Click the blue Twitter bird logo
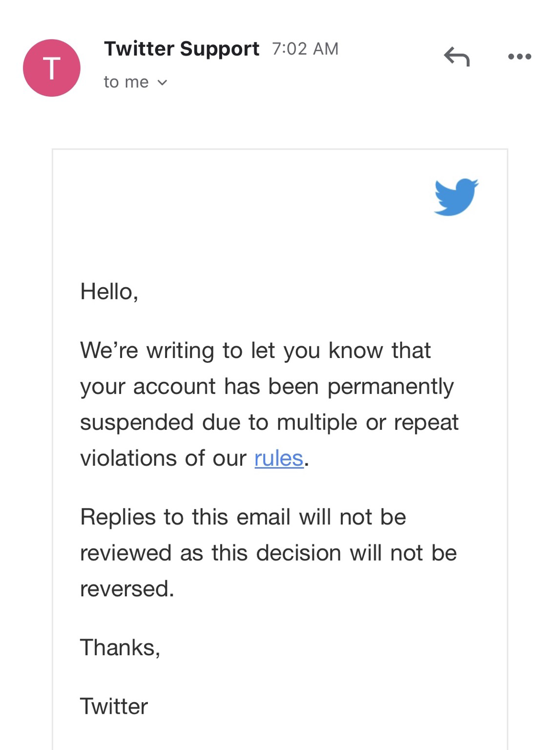The height and width of the screenshot is (750, 560). (456, 197)
